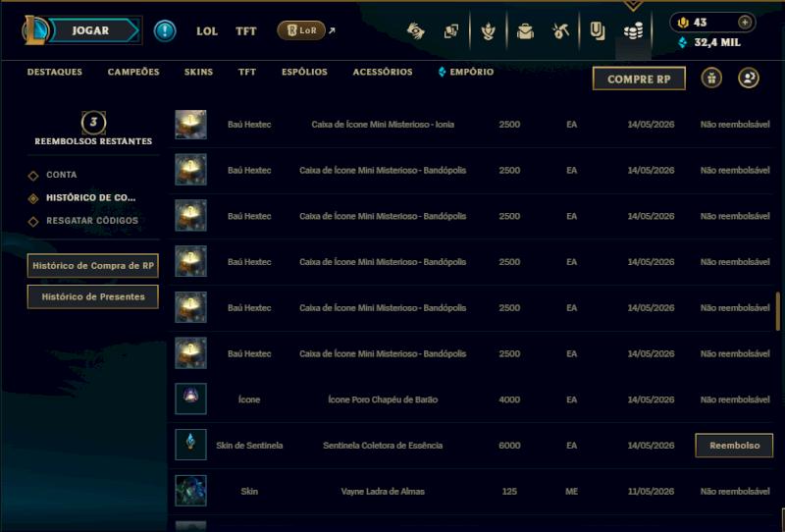Click the Ionia mystery box thumbnail
The image size is (785, 532).
point(190,125)
